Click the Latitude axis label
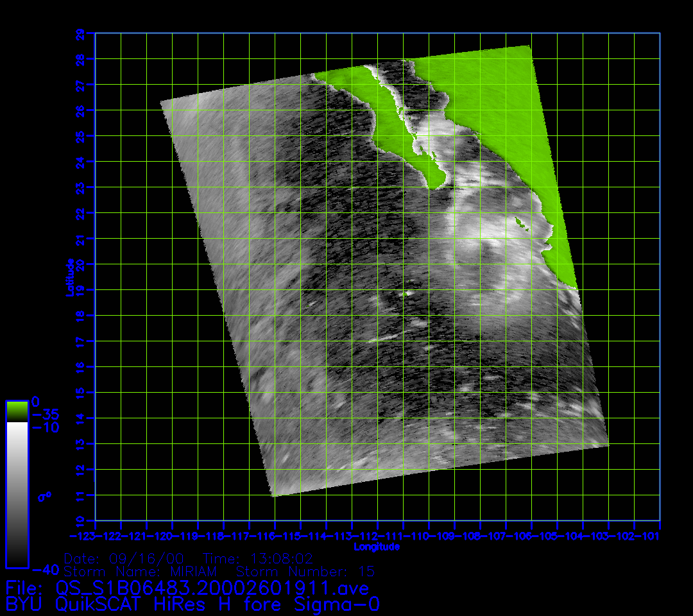Viewport: 693px width, 616px height. 69,277
